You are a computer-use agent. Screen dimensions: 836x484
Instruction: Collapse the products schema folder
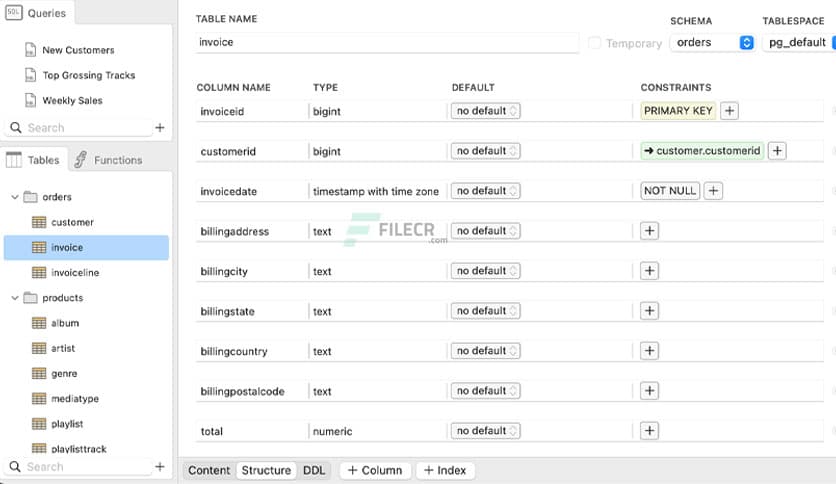pos(14,298)
